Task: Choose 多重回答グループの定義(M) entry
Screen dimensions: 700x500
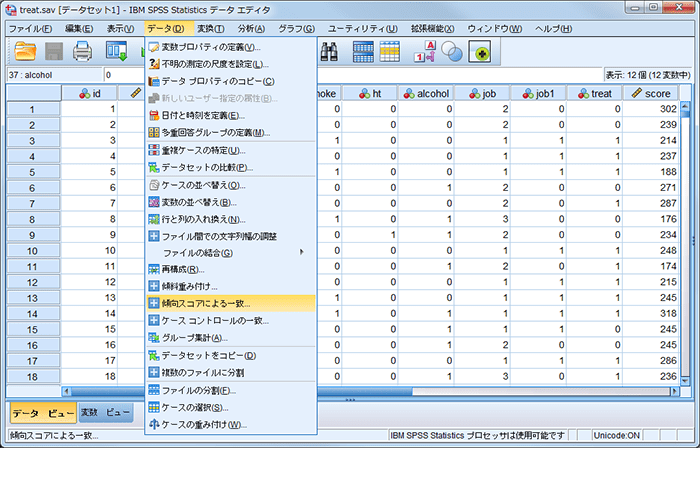Action: click(x=231, y=133)
